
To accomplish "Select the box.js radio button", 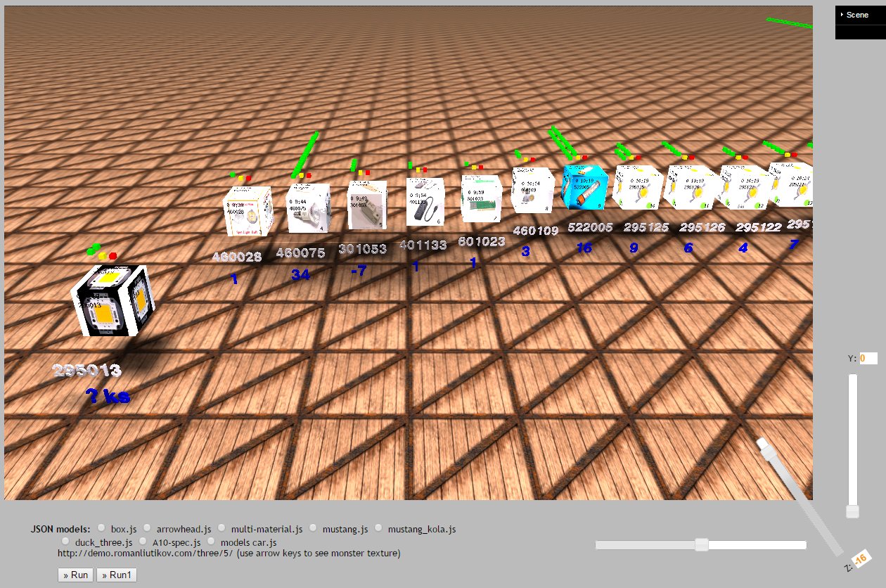I will click(101, 527).
